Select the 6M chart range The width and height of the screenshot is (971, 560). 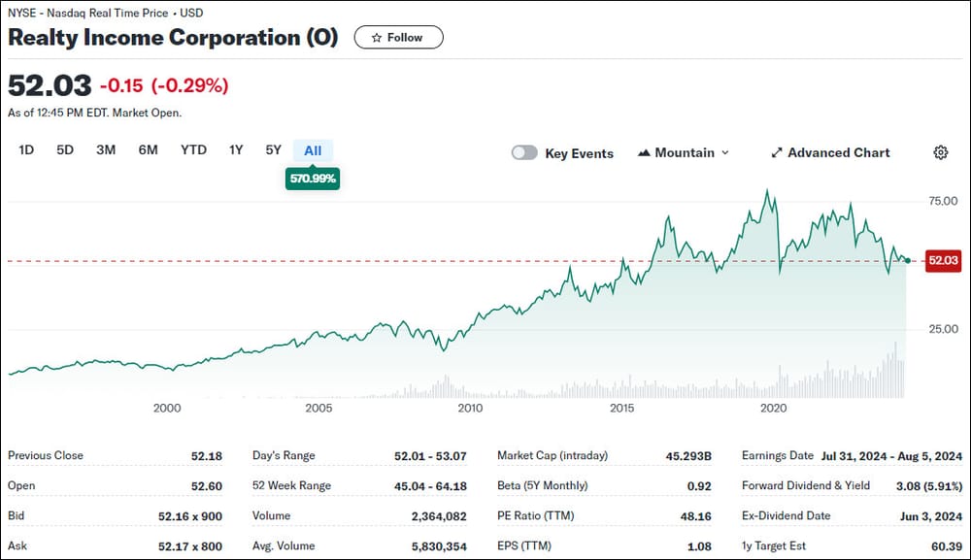148,150
